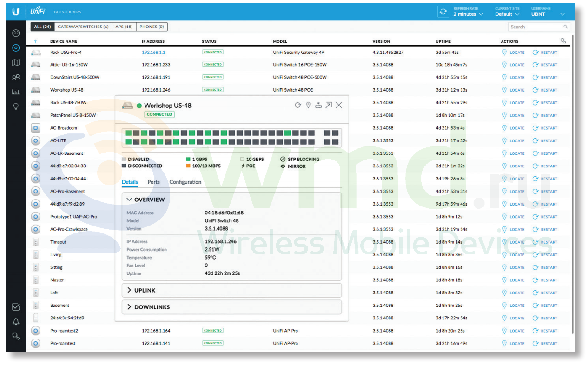Click the Locate icon for Attic- US-16-150W
Image resolution: width=588 pixels, height=366 pixels.
click(x=504, y=65)
